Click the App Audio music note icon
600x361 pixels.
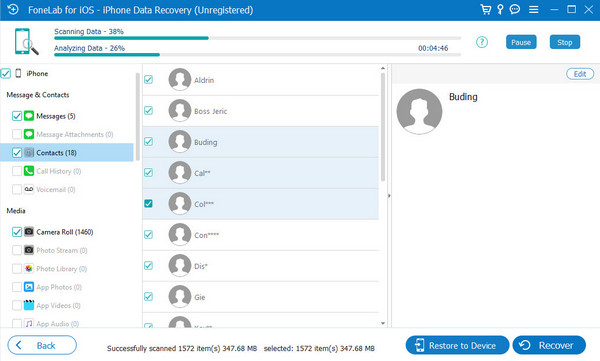[x=29, y=323]
